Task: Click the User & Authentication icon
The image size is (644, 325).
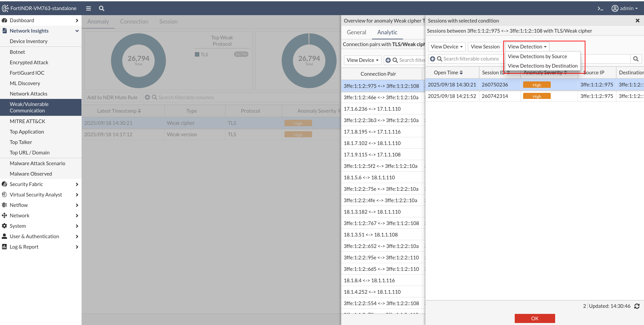Action: [x=4, y=237]
